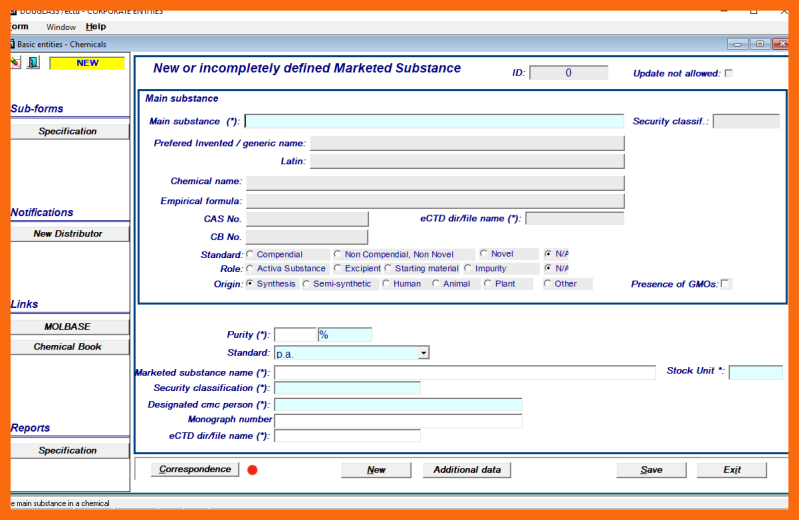Select N/A in the Standard row
799x520 pixels.
click(548, 253)
